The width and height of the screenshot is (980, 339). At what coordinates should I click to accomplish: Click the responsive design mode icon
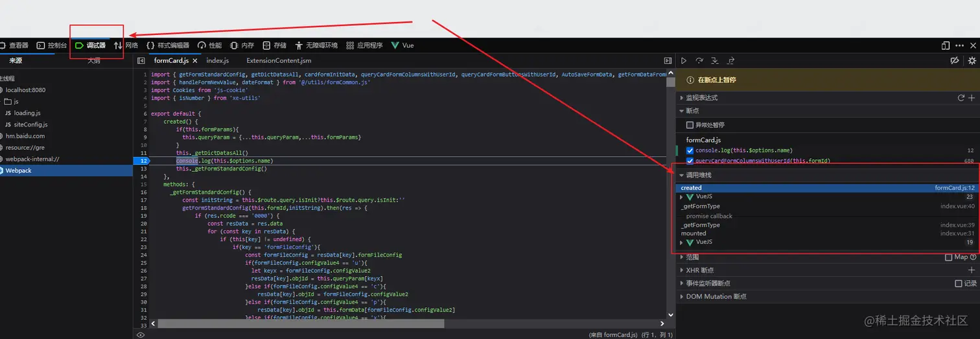point(946,45)
